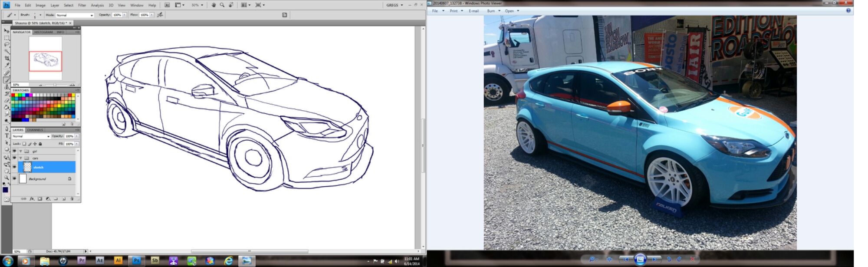Click the Navigator preview thumbnail
This screenshot has width=868, height=267.
pyautogui.click(x=46, y=60)
